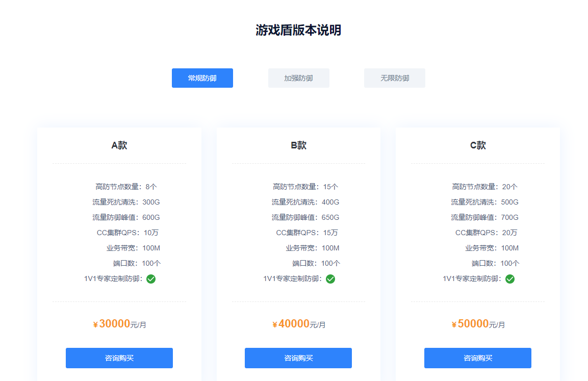The image size is (588, 381).
Task: Click 业务带宽：100M in B款 card
Action: click(x=313, y=248)
